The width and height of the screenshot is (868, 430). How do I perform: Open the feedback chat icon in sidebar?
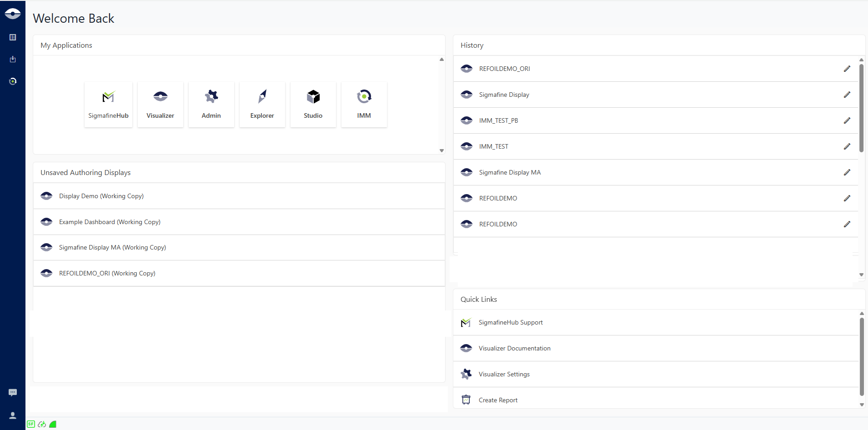pyautogui.click(x=13, y=392)
